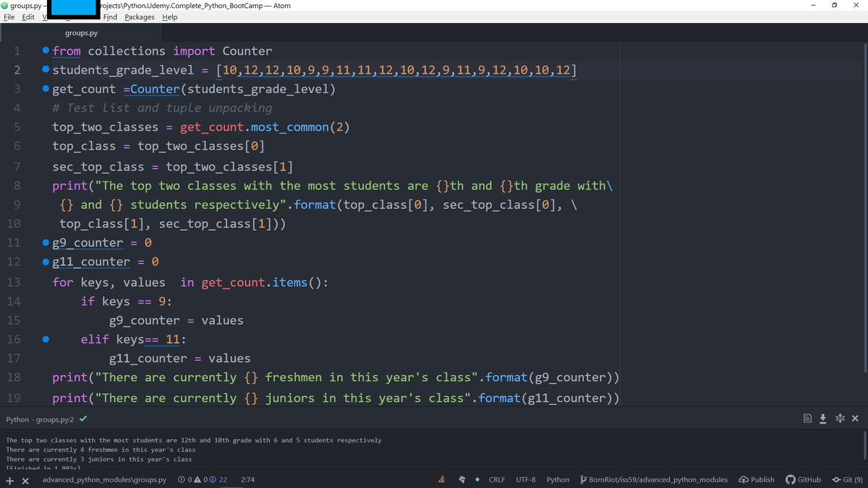Click the 'freshmen' print statement on line 18
Viewport: 868px width, 488px height.
(336, 377)
